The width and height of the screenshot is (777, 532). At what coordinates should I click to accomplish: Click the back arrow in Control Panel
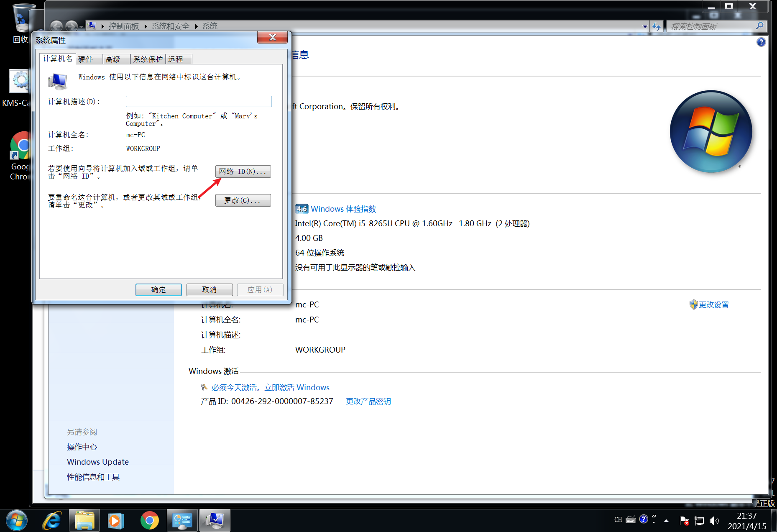tap(56, 26)
